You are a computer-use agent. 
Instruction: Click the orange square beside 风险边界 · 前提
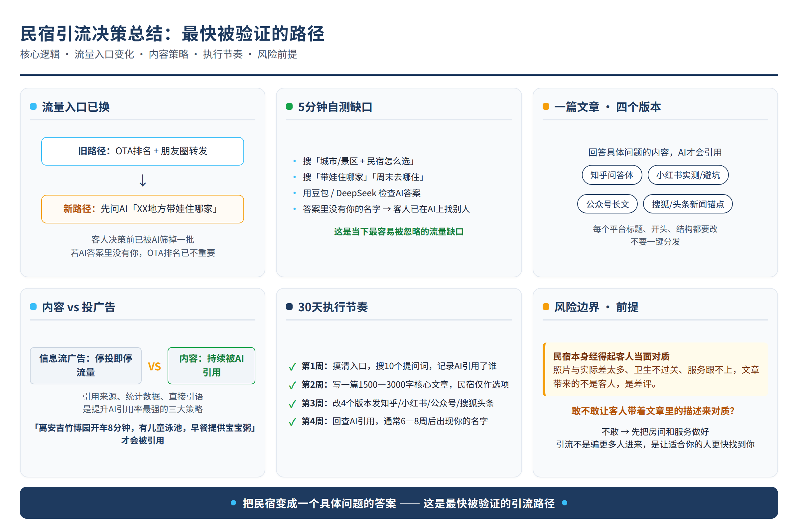click(546, 307)
